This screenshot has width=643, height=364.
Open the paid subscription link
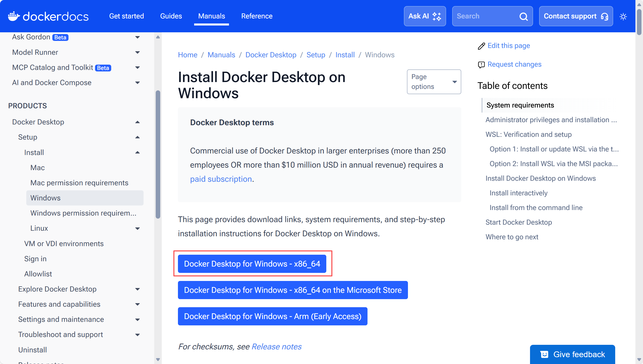pyautogui.click(x=221, y=179)
